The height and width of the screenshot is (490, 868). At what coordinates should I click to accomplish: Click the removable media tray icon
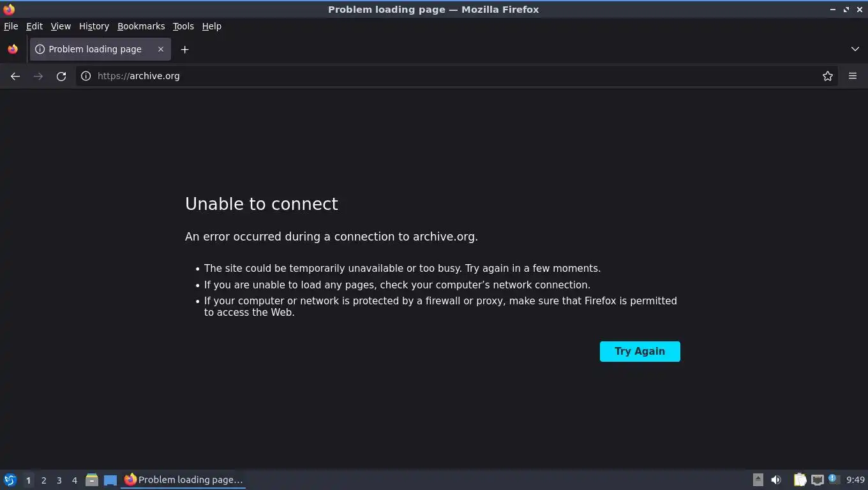click(x=758, y=480)
